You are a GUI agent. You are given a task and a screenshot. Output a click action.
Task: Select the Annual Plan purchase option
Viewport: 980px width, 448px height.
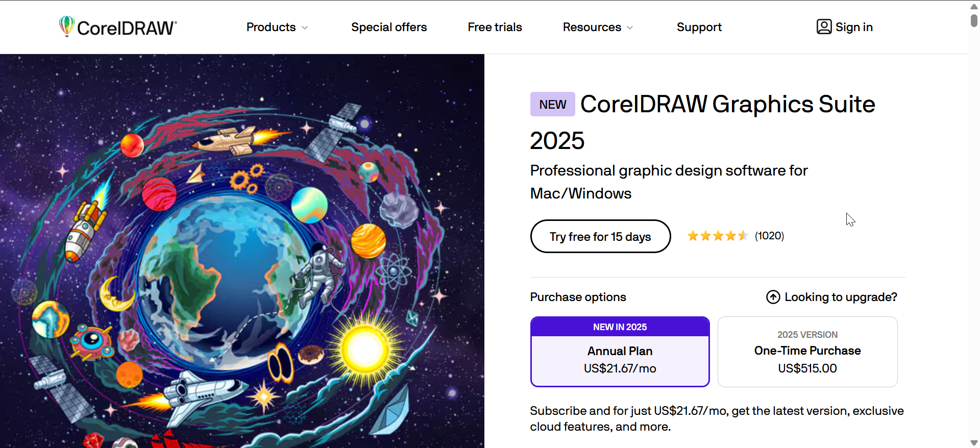tap(620, 352)
